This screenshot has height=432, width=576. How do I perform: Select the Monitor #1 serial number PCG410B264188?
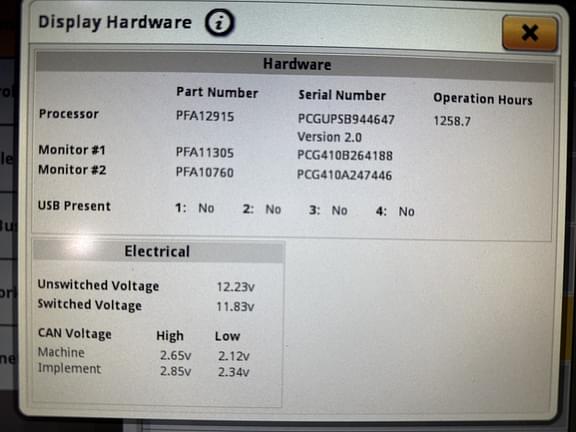point(345,155)
